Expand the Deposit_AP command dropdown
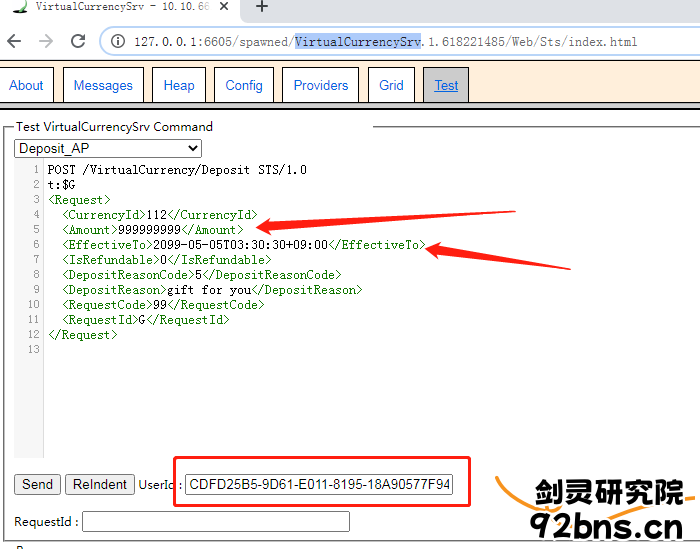This screenshot has width=700, height=549. pyautogui.click(x=108, y=148)
